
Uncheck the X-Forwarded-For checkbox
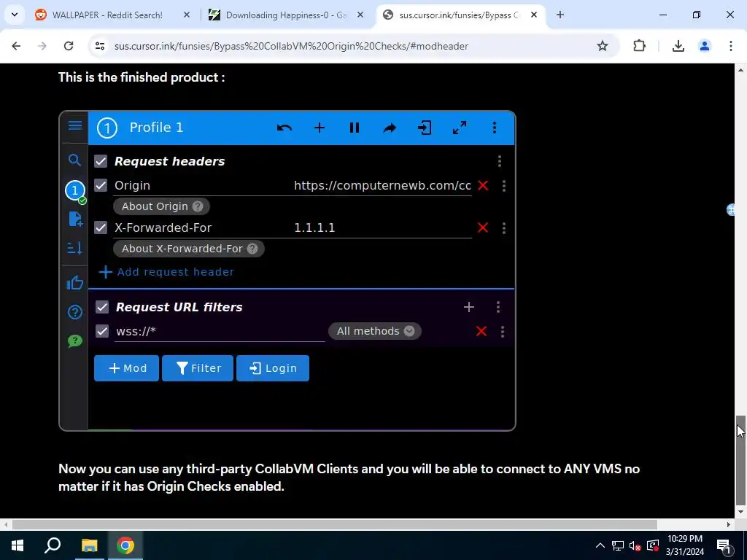101,228
